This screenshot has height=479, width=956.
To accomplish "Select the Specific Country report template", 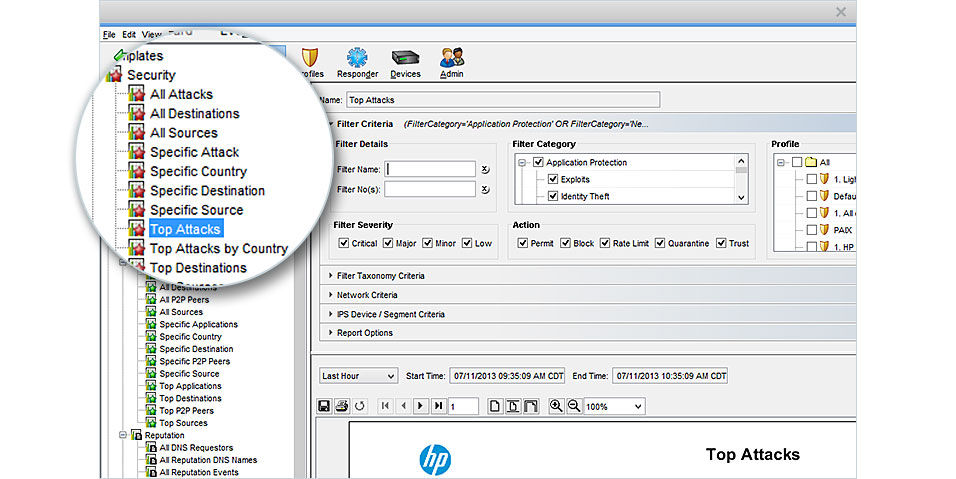I will coord(198,171).
